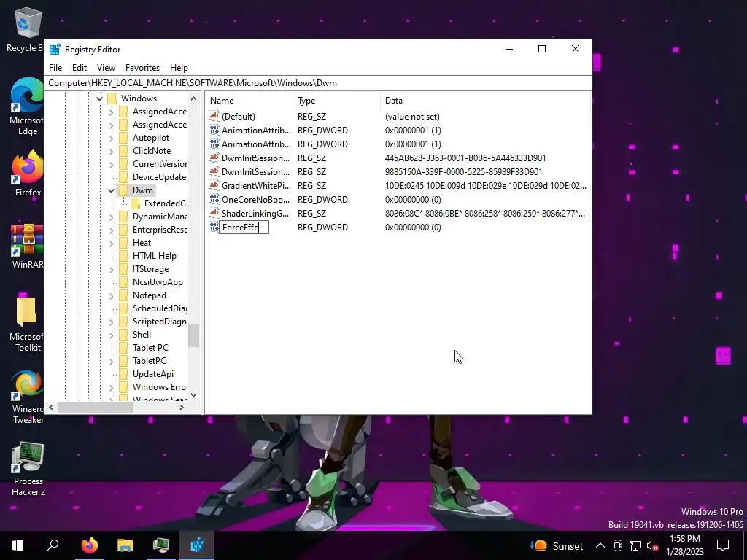Expand the ClickNote key
747x560 pixels.
[111, 152]
